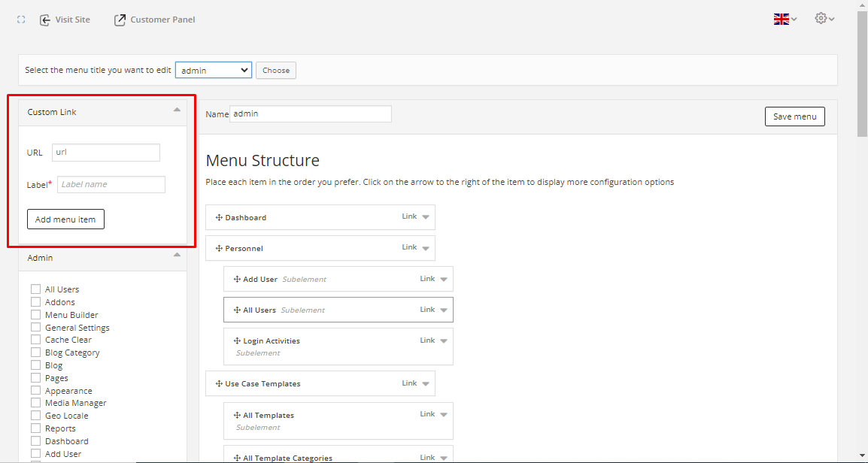Collapse the Admin panel section

tap(177, 256)
